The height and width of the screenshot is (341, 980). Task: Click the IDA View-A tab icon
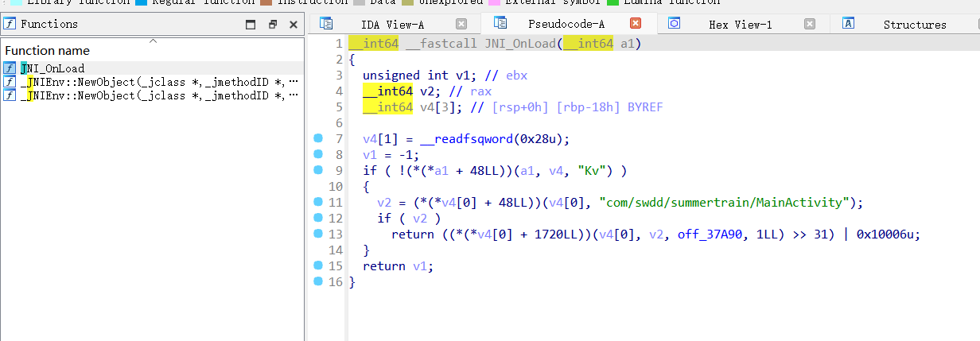pos(326,24)
